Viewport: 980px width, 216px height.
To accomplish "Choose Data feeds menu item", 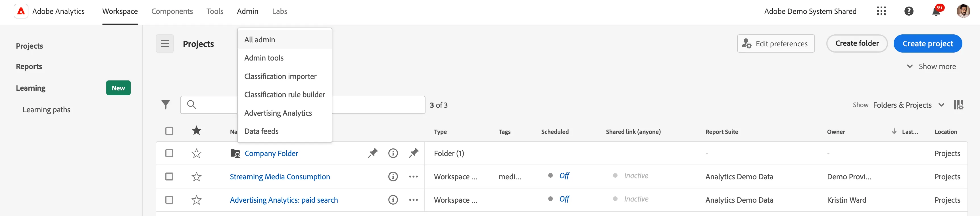I will point(285,131).
